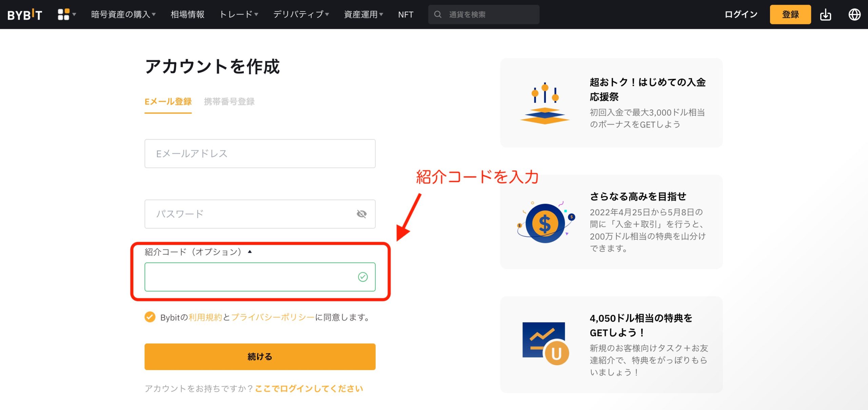Image resolution: width=868 pixels, height=410 pixels.
Task: Click 初回入金で最大3,000ドル相当 description
Action: [x=647, y=118]
